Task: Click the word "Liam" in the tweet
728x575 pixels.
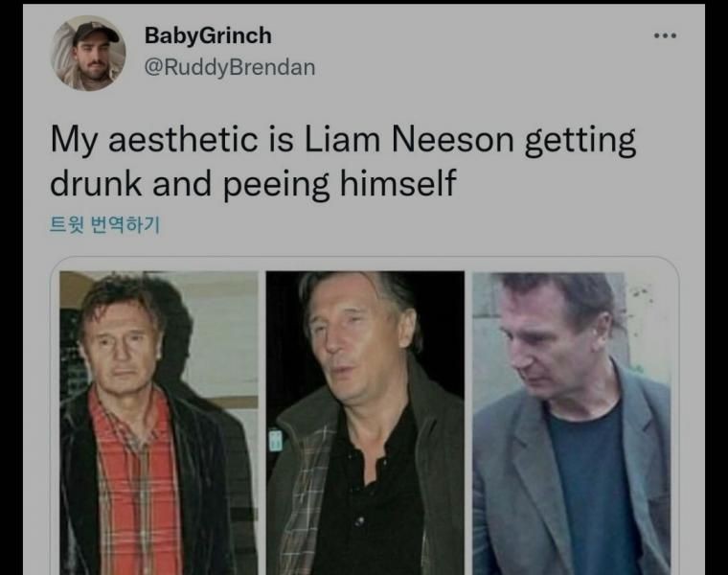Action: point(342,139)
